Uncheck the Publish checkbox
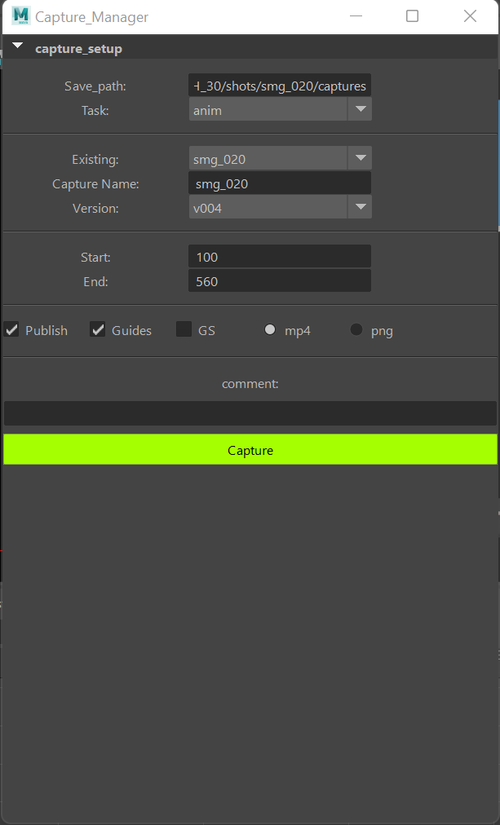This screenshot has height=825, width=500. pyautogui.click(x=12, y=330)
